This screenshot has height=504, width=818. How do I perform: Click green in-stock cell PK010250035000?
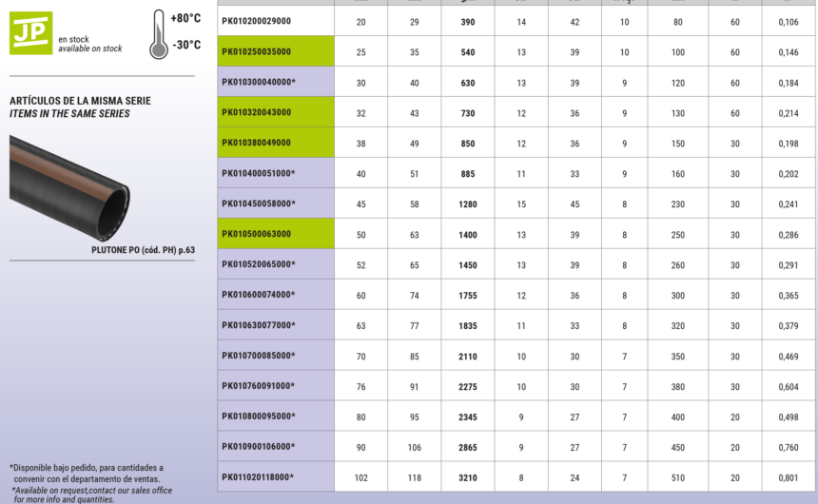tap(256, 51)
